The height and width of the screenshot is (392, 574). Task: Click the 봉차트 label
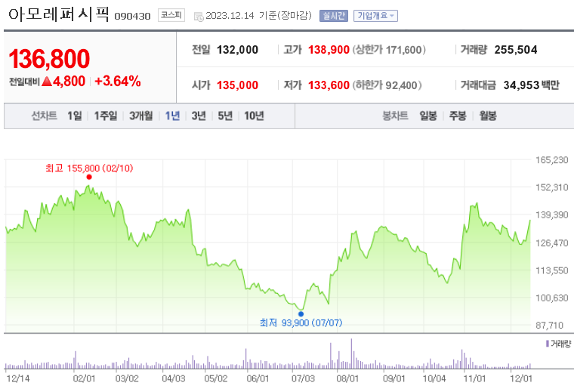pos(395,116)
